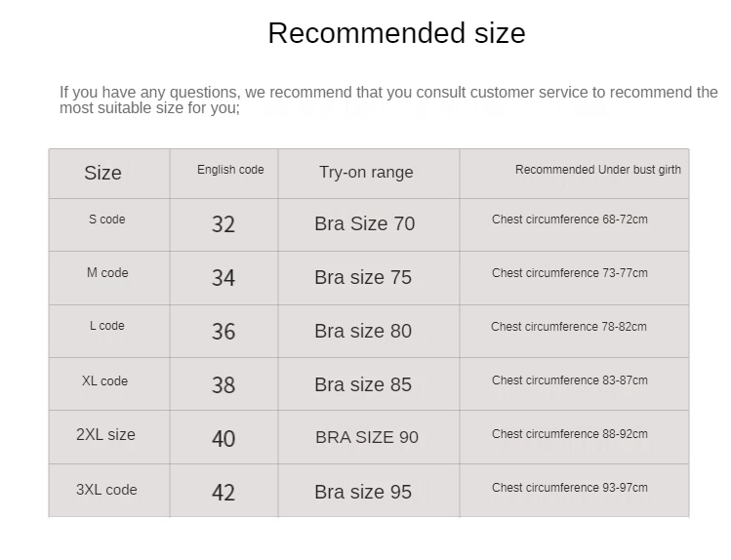Select English code number 40
731x560 pixels.
pos(223,439)
